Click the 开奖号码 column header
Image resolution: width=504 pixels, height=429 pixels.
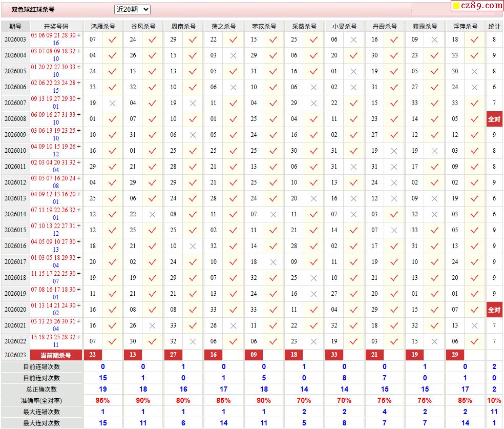click(56, 26)
